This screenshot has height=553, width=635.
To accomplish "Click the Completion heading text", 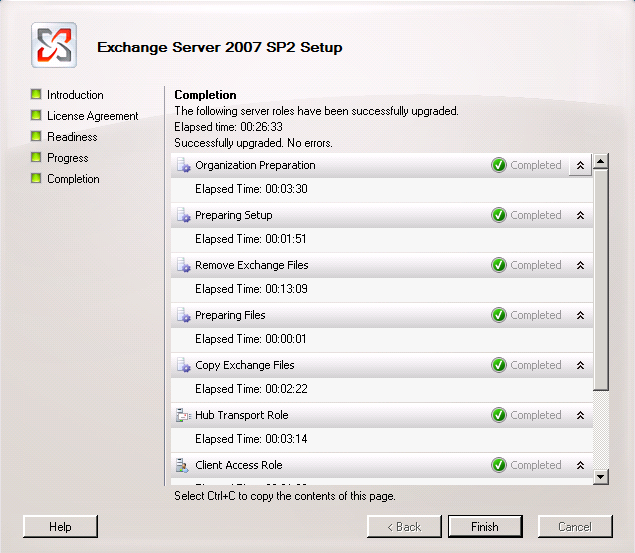I will tap(205, 95).
